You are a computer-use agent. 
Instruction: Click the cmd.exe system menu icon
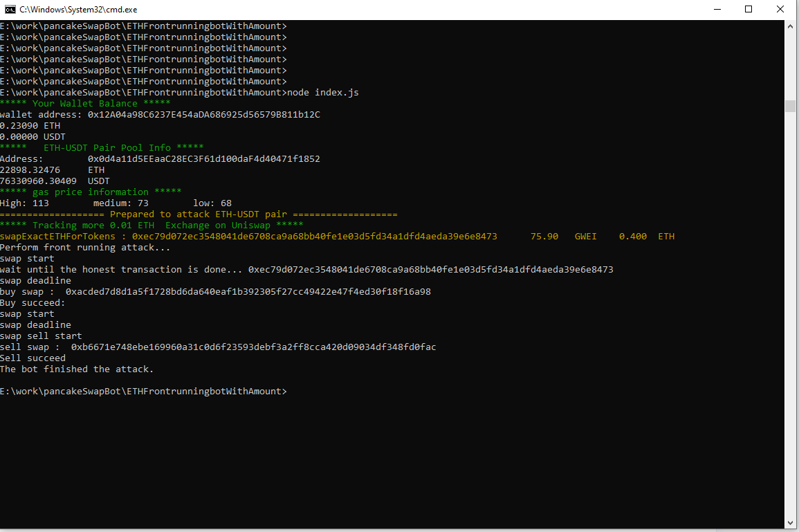[10, 10]
